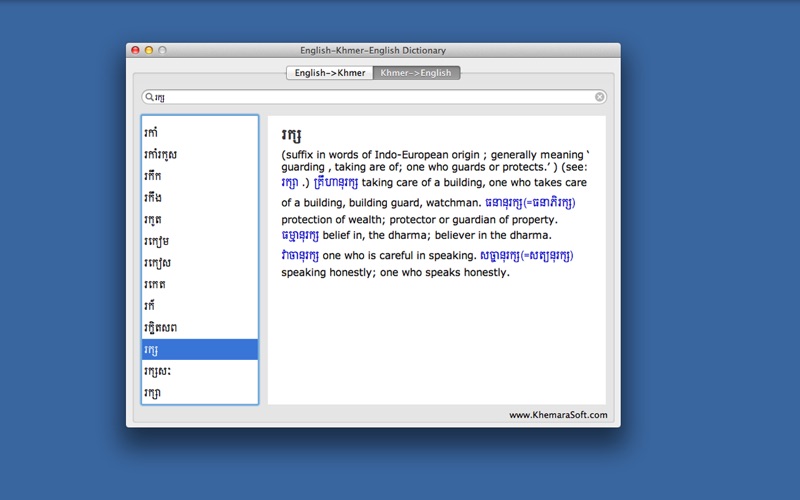800x500 pixels.
Task: Follow the blue រក្សា link after 'see:'
Action: tap(289, 183)
